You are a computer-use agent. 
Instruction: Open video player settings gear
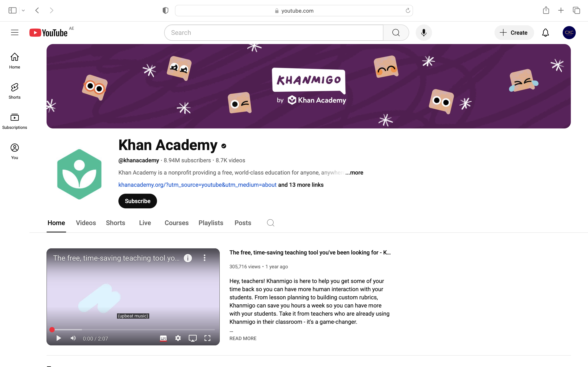click(x=178, y=338)
